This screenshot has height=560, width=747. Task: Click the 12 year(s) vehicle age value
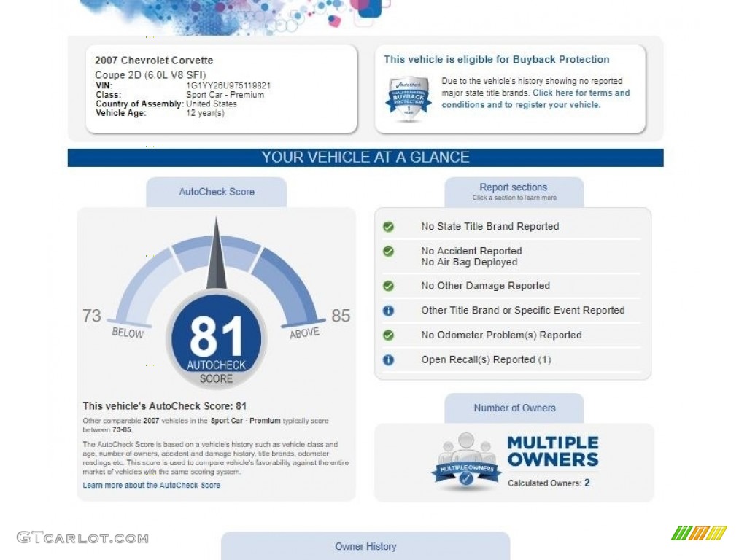205,113
